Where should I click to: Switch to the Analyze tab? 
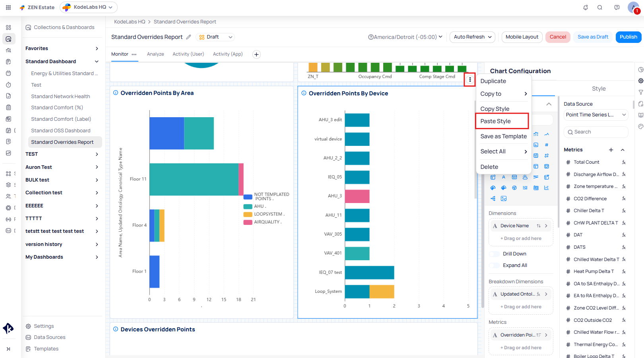(x=155, y=54)
